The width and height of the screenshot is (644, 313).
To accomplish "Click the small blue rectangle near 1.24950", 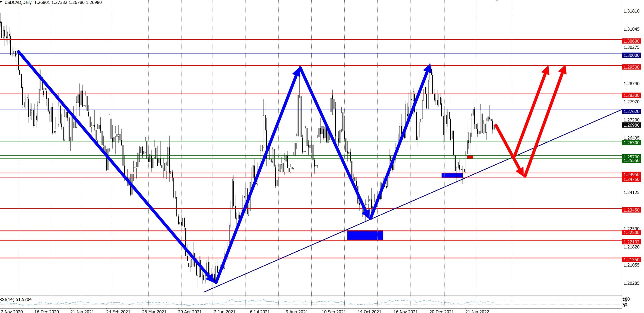I will (x=452, y=175).
